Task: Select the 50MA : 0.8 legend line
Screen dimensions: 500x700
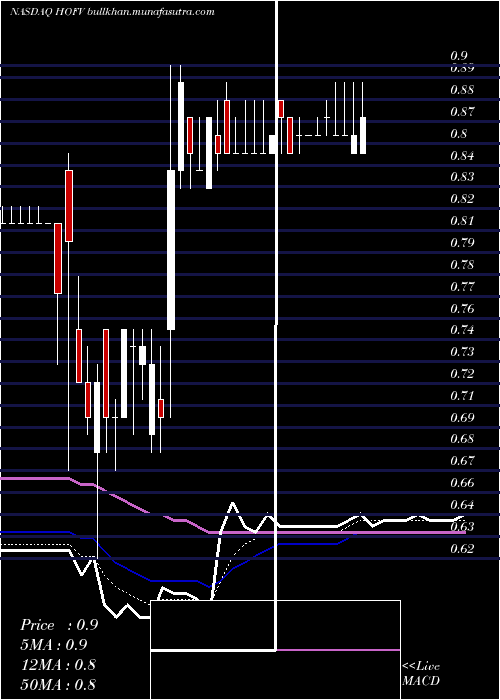Action: tap(58, 684)
